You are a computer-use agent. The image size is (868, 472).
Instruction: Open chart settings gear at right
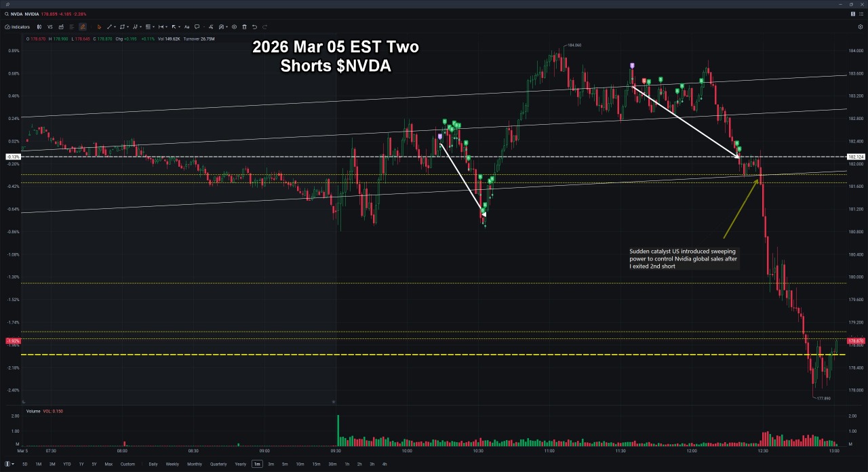click(861, 27)
